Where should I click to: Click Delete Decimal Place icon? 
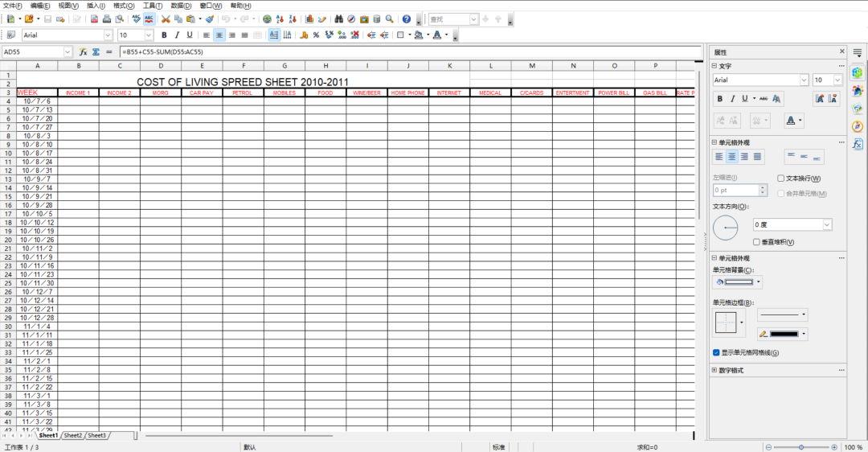coord(355,35)
